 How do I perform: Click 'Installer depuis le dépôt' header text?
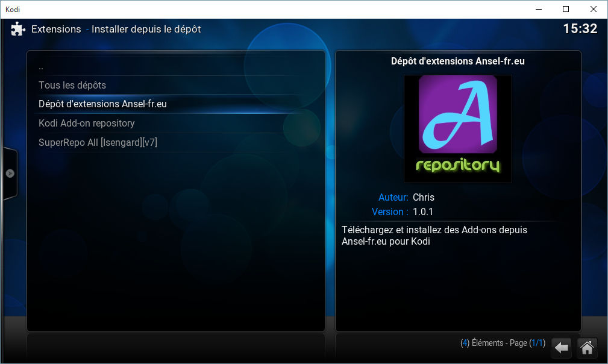[146, 29]
